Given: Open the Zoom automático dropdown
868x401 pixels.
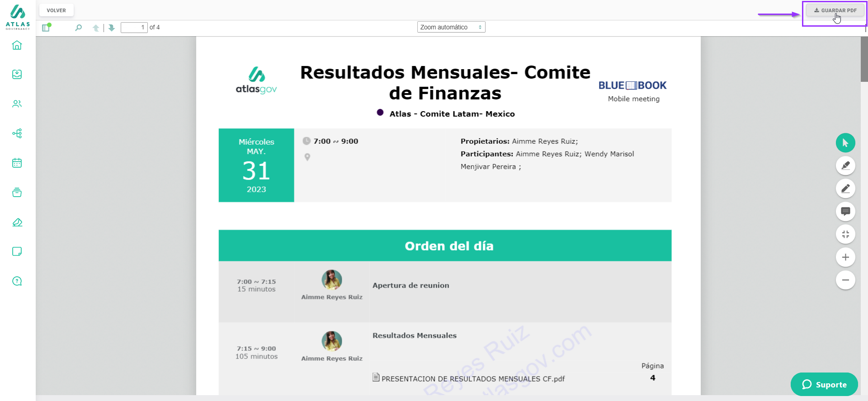Looking at the screenshot, I should tap(451, 27).
